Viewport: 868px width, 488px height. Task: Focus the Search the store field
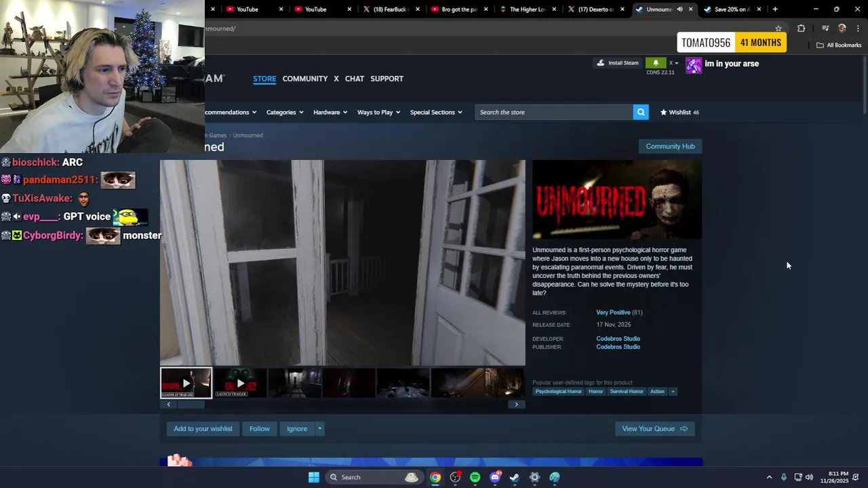(x=555, y=112)
